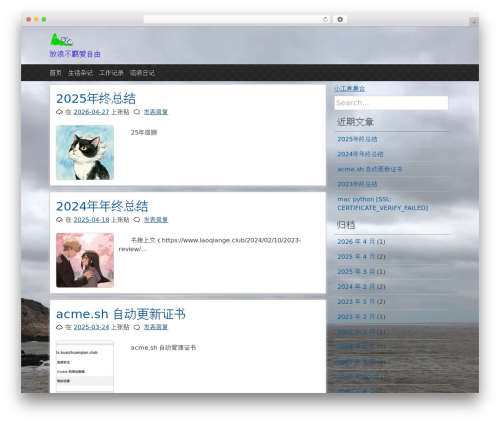Image resolution: width=500 pixels, height=423 pixels.
Task: Open archive 2026 年 4 月
Action: pos(356,242)
